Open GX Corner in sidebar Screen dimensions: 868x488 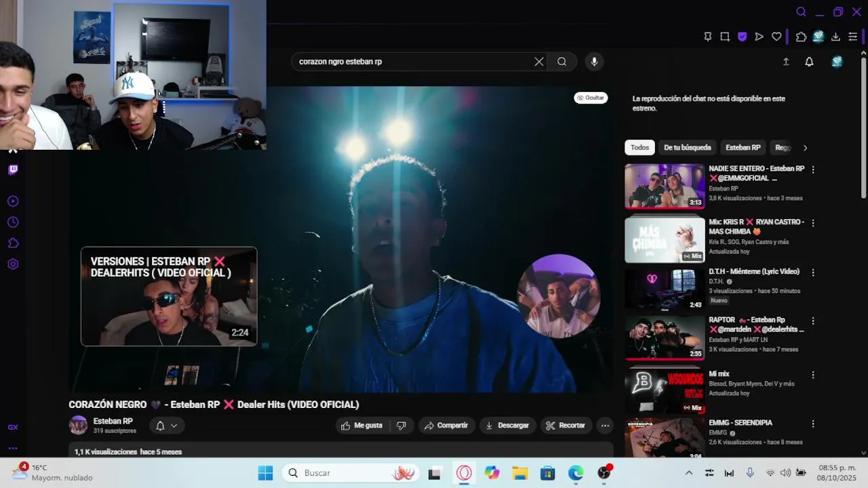click(13, 427)
